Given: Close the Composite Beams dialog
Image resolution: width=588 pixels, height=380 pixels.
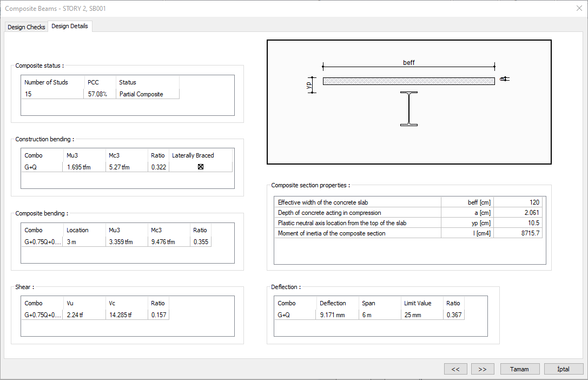Looking at the screenshot, I should (x=579, y=8).
